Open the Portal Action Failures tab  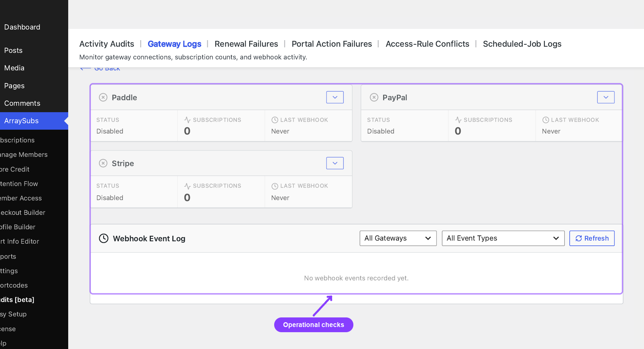332,44
